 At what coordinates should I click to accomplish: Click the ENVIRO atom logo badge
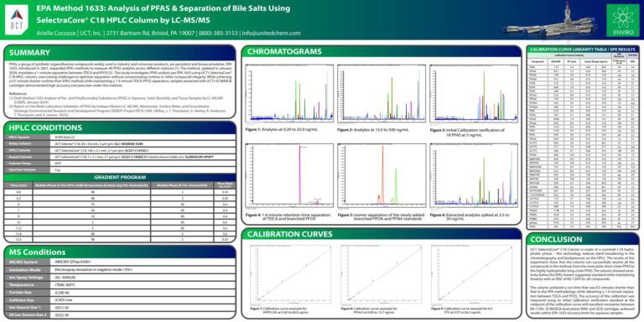[x=623, y=19]
